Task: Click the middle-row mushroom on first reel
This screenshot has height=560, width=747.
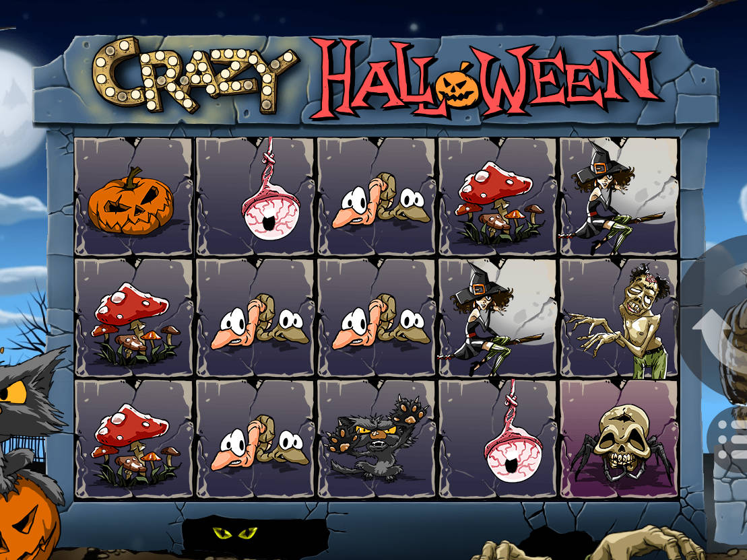Action: [133, 324]
